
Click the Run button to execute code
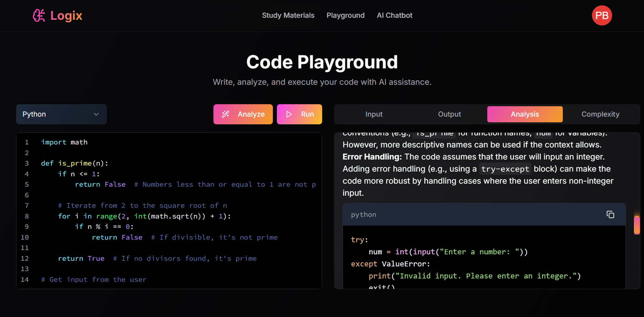tap(299, 114)
